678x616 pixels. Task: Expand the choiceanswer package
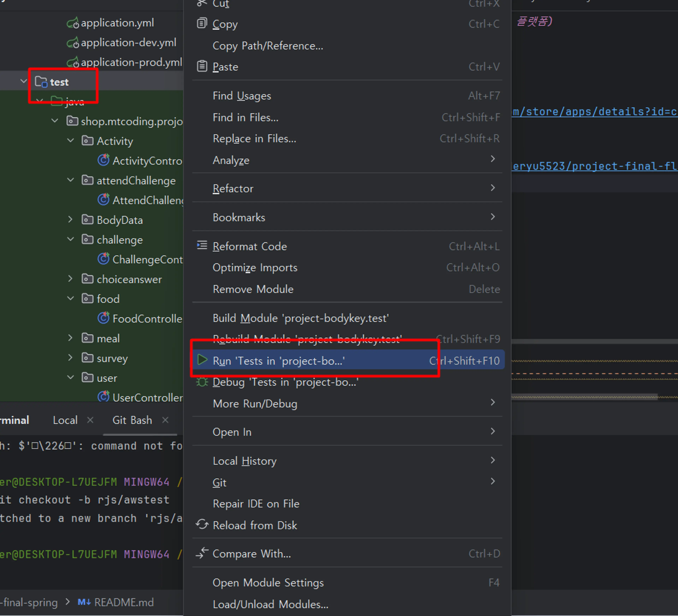(x=70, y=279)
